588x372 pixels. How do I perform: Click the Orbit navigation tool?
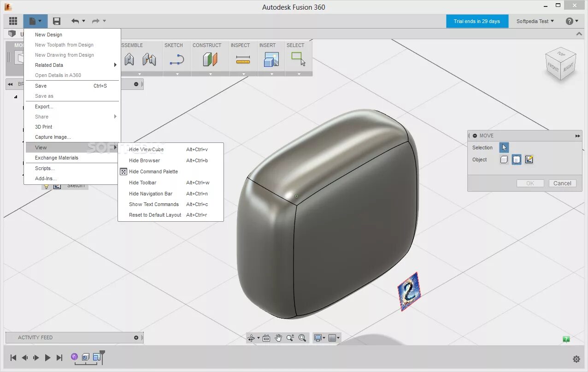pyautogui.click(x=251, y=338)
